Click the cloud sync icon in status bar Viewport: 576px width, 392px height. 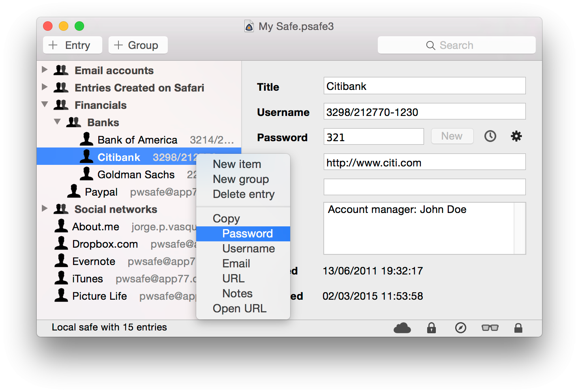pos(402,328)
